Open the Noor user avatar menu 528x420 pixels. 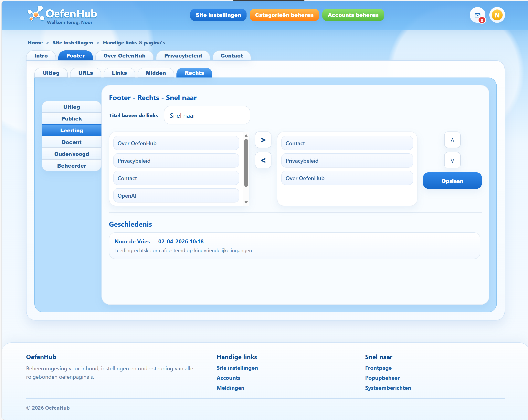497,15
